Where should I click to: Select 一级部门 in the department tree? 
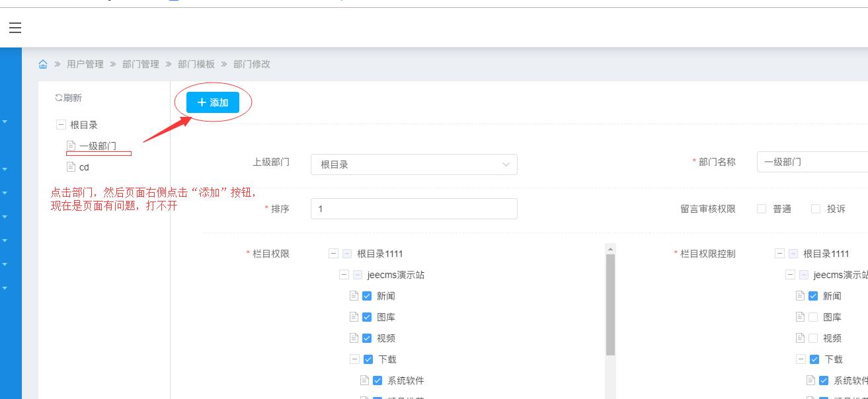(98, 146)
